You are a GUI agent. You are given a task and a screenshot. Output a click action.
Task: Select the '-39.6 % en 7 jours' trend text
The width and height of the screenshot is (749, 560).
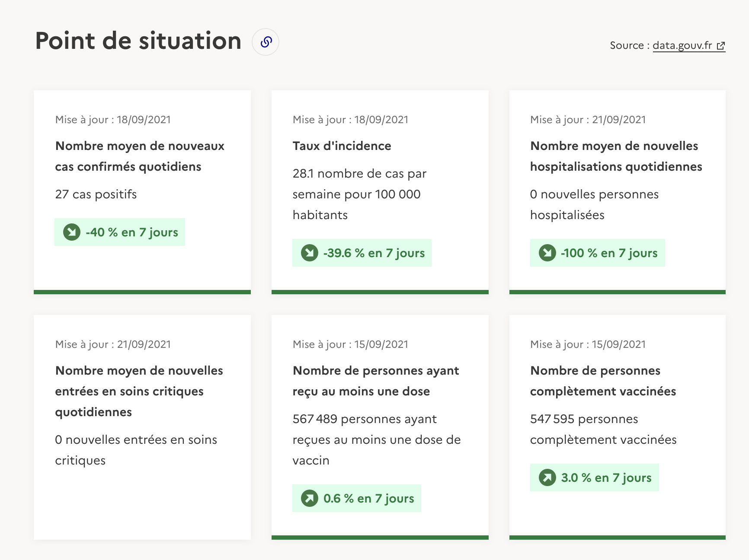[x=374, y=253]
